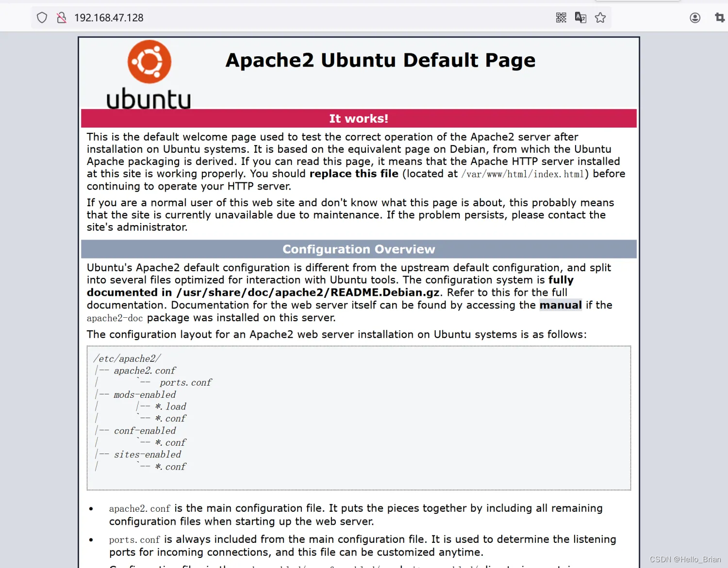
Task: Click /etc/apache2/ in the config tree
Action: (x=127, y=358)
